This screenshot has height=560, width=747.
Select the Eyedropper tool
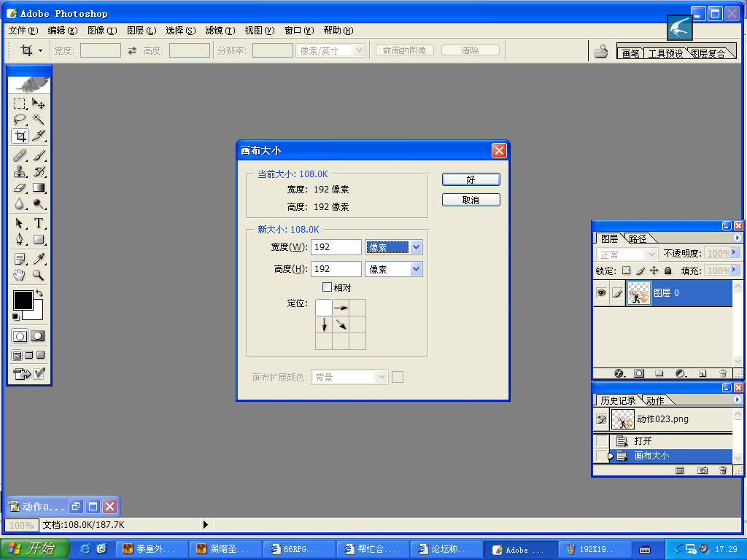coord(38,259)
